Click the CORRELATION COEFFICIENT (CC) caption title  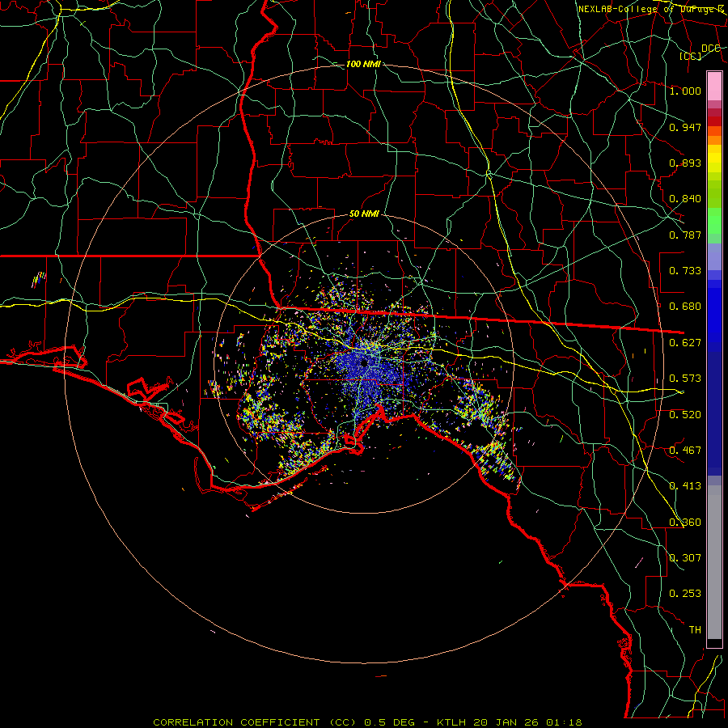[x=255, y=722]
